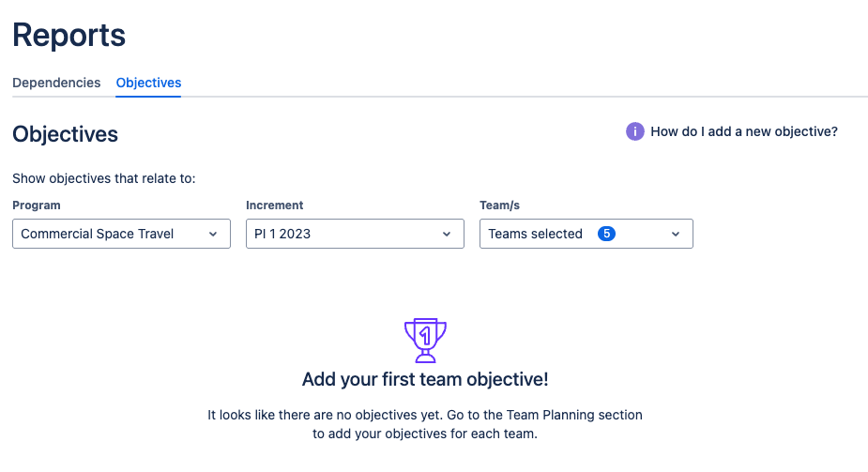Click the Program dropdown chevron arrow
The width and height of the screenshot is (868, 472).
pyautogui.click(x=213, y=234)
